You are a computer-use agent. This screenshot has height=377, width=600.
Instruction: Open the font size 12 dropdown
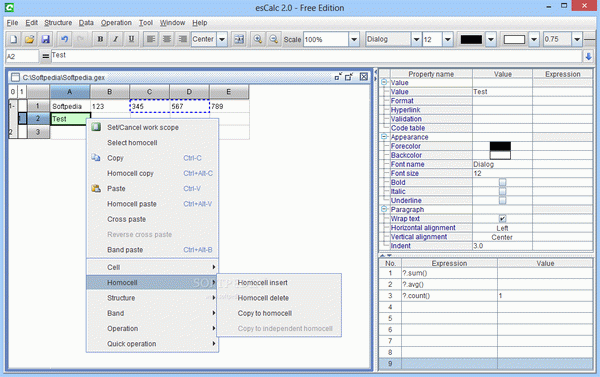coord(448,39)
